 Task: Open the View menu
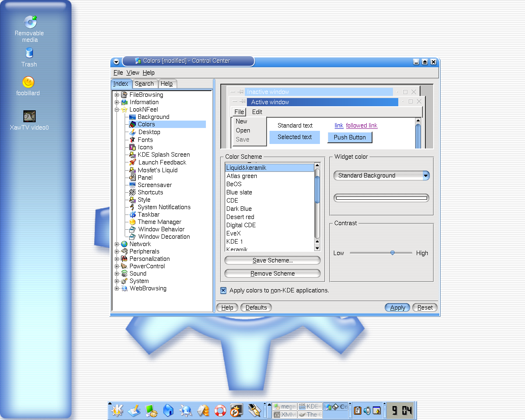(132, 73)
